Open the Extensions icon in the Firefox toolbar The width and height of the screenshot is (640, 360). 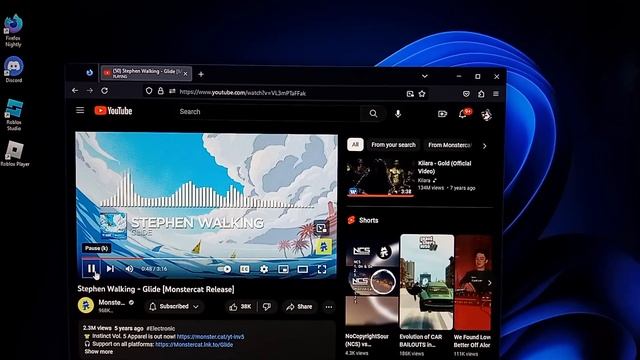(x=481, y=94)
